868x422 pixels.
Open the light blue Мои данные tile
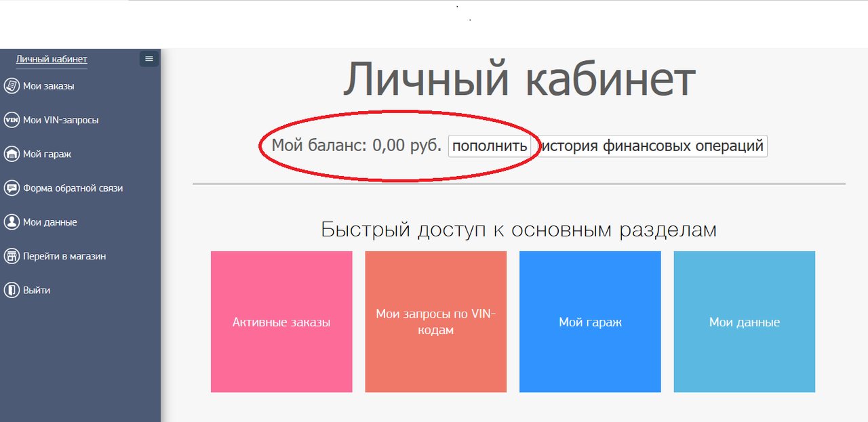744,322
